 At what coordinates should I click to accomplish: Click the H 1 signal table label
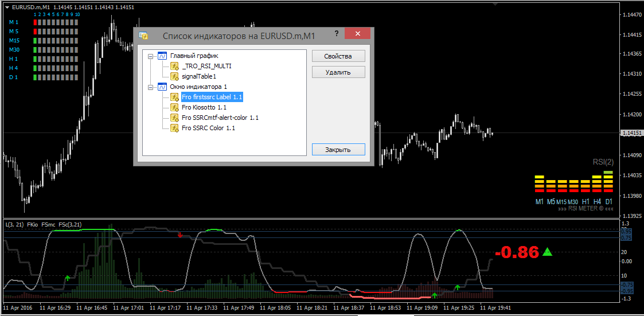(x=14, y=59)
